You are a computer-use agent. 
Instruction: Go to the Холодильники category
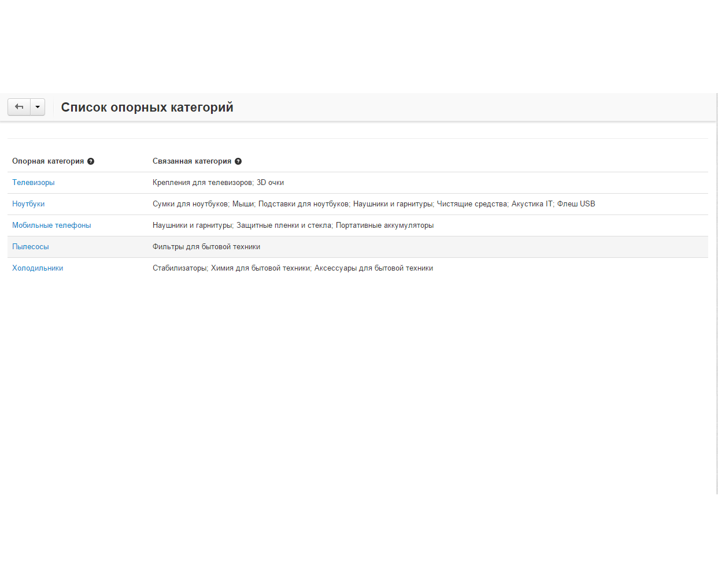pyautogui.click(x=38, y=268)
